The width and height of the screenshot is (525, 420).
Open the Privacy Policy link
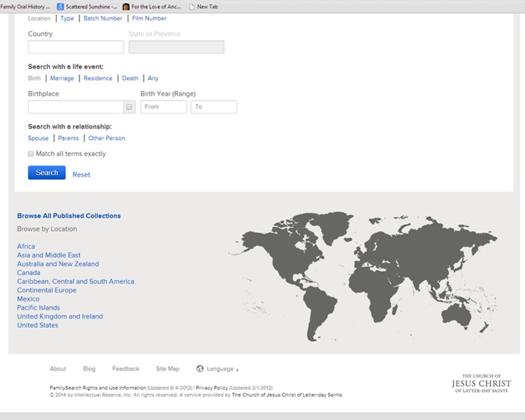coord(212,388)
